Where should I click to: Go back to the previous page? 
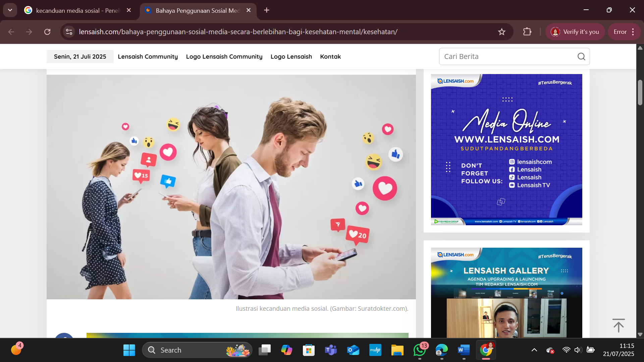(x=11, y=32)
